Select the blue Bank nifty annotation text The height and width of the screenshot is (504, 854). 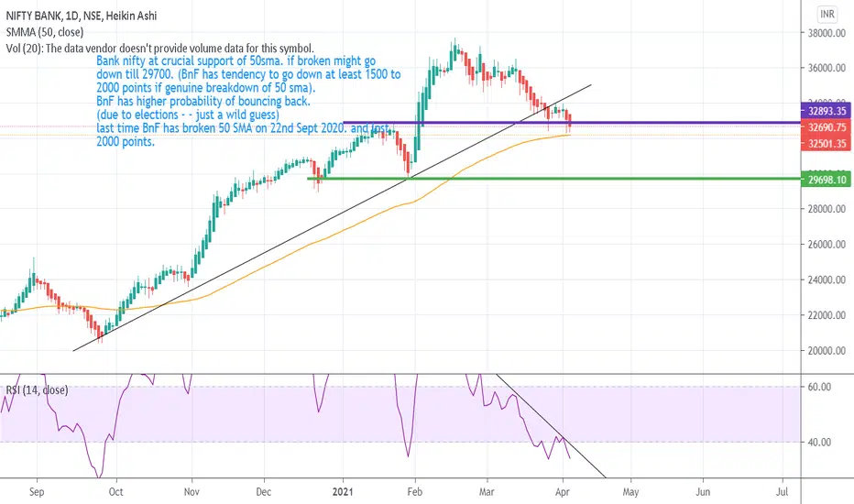tap(248, 102)
